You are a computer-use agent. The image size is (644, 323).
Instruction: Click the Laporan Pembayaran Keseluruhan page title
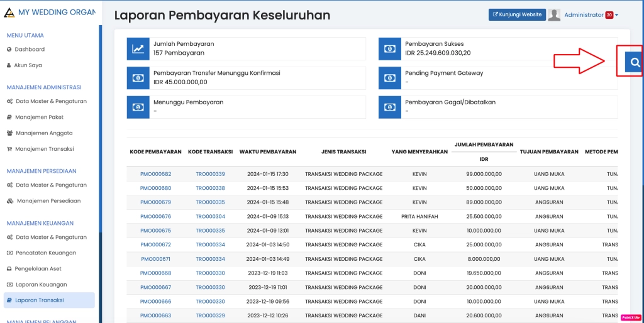click(x=222, y=15)
